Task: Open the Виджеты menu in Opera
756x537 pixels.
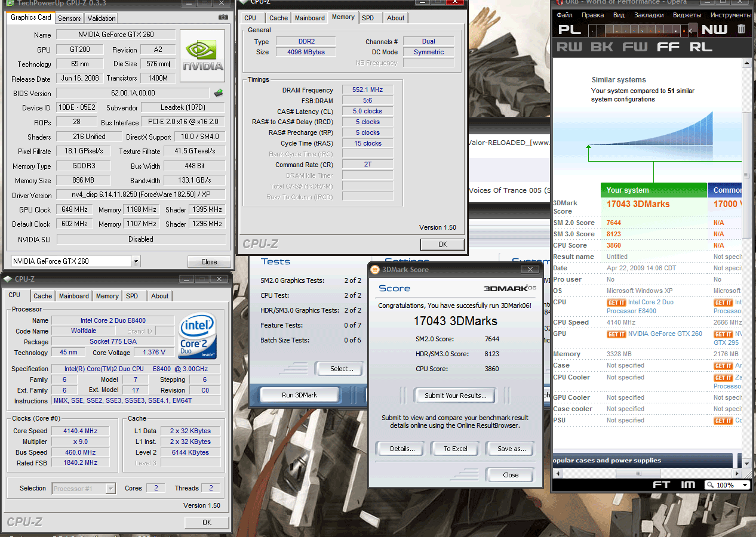Action: 687,15
